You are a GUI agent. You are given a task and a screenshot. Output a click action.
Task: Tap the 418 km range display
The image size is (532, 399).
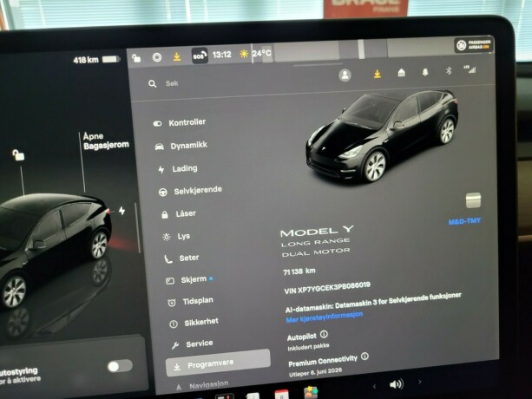86,60
